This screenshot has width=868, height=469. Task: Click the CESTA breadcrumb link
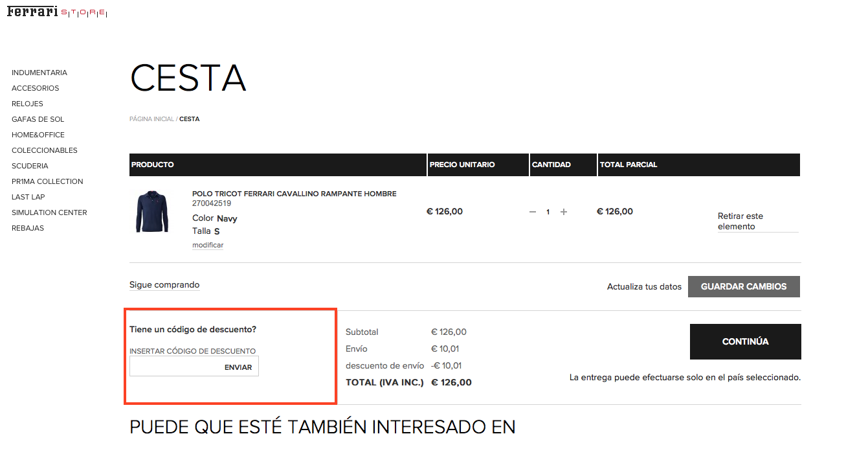(189, 119)
